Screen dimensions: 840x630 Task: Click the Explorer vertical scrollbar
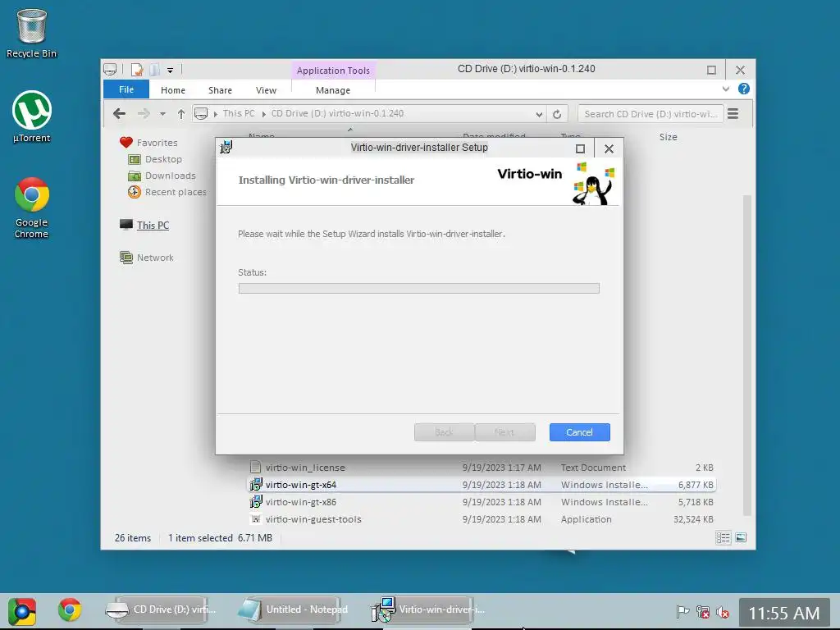(x=746, y=354)
